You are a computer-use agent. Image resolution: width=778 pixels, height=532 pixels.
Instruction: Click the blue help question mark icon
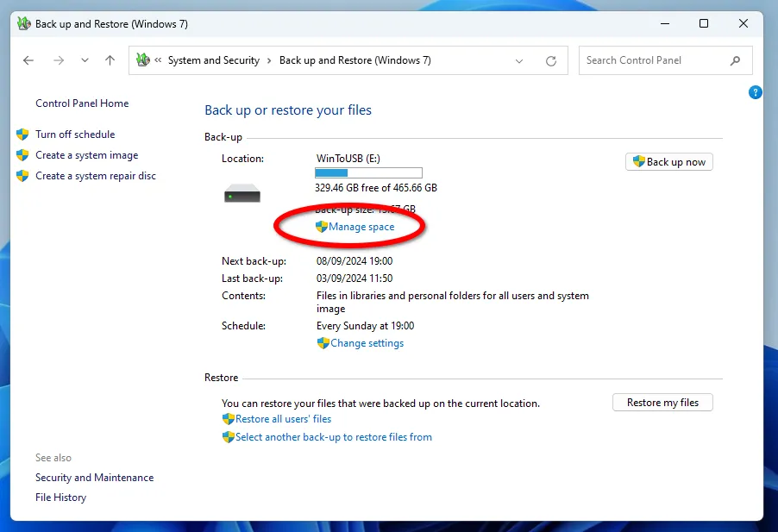(756, 92)
